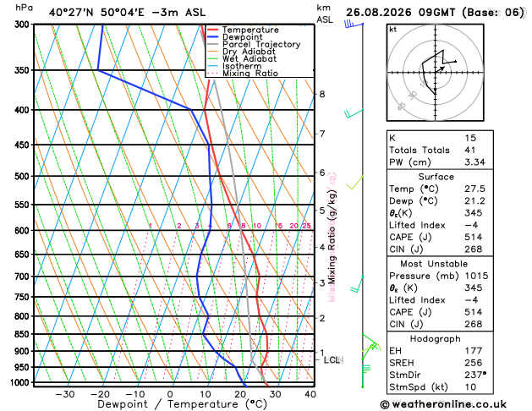Click the K index value 15
This screenshot has height=411, width=532.
470,138
